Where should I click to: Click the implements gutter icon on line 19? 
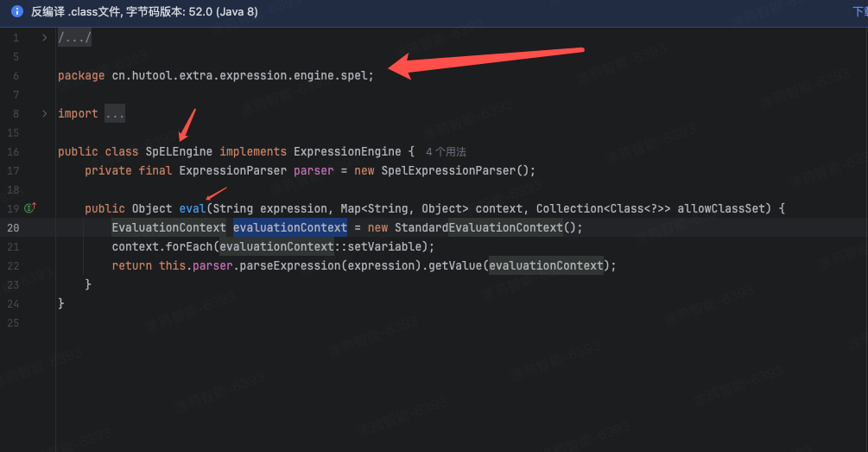30,207
